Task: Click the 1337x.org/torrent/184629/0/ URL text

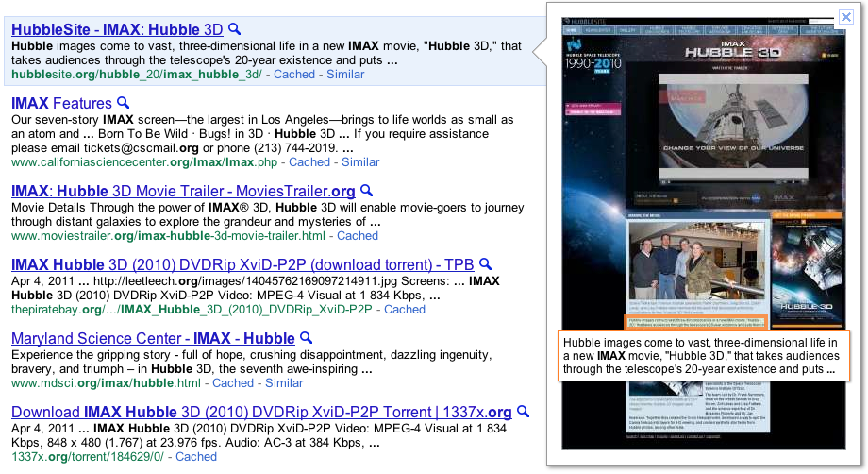Action: (88, 457)
